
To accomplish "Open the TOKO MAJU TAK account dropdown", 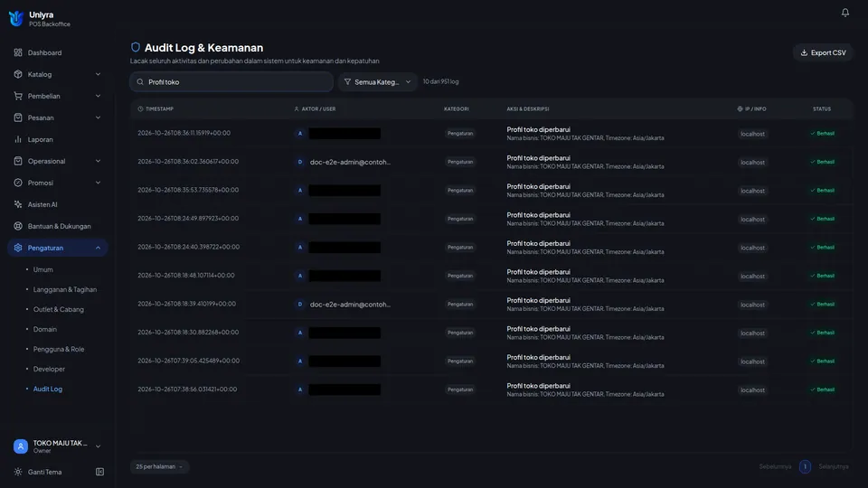I will click(x=57, y=446).
